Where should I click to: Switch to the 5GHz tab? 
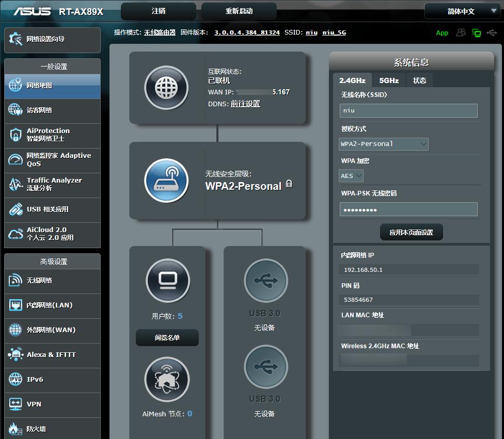tap(389, 80)
